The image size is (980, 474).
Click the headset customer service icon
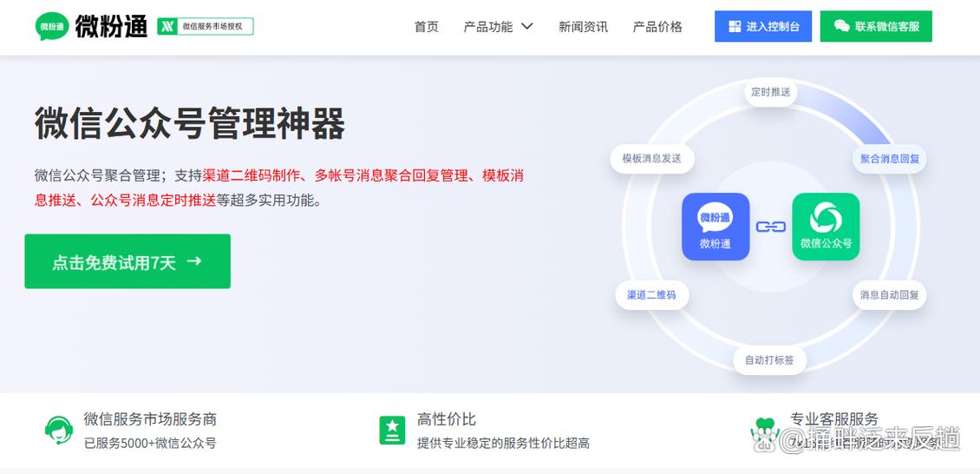point(59,430)
